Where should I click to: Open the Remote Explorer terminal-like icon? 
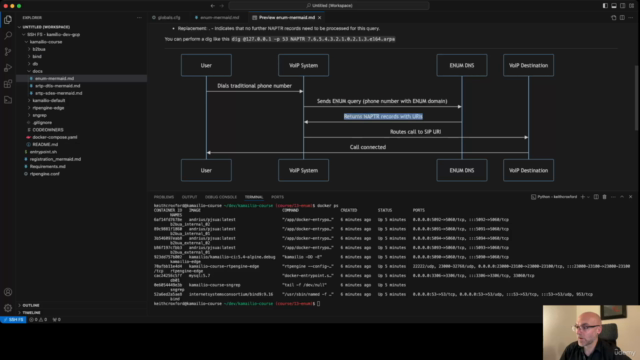[8, 100]
